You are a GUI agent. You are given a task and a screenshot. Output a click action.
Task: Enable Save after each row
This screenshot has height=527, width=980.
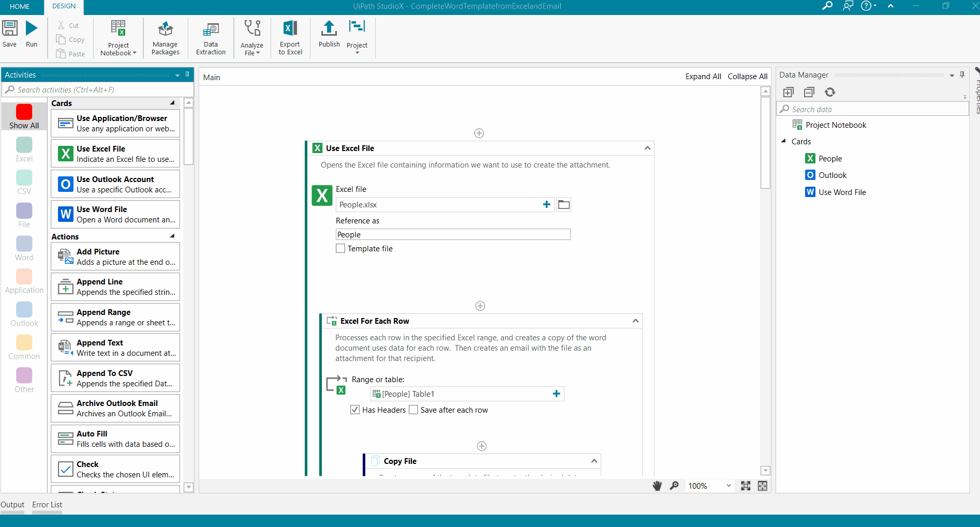click(x=413, y=410)
